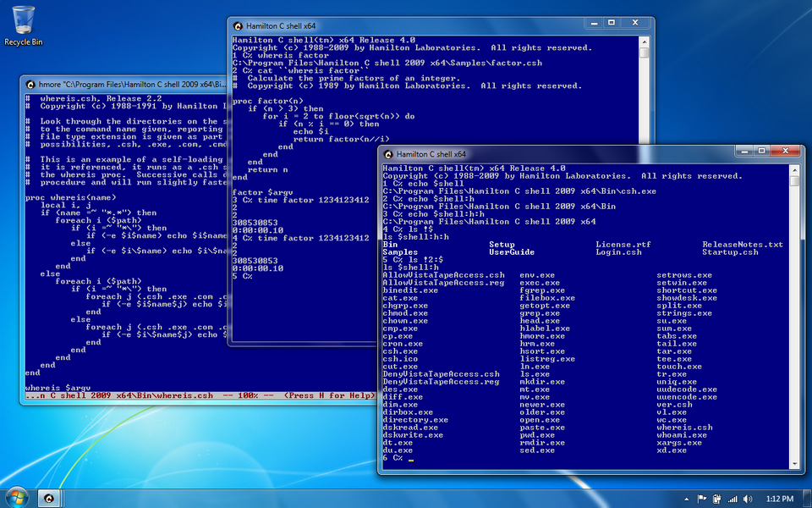
Task: Open the Recycle Bin desktop icon
Action: [x=24, y=26]
